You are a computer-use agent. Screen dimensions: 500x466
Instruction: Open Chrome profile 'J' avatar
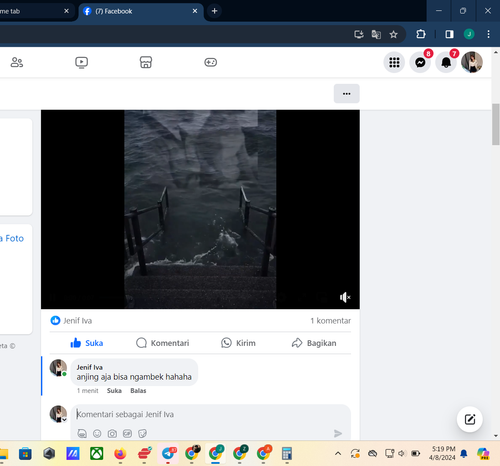tap(469, 34)
